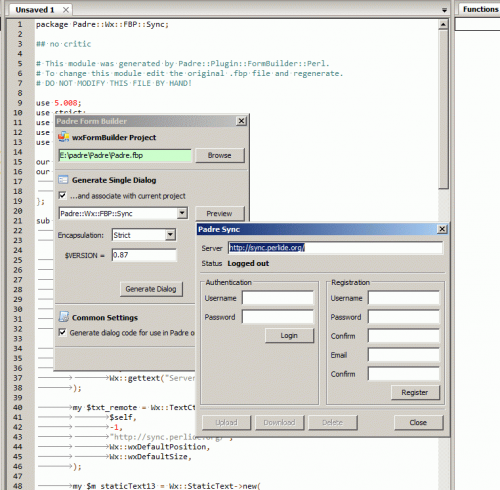Click the project file path field
The image size is (500, 490).
point(125,155)
